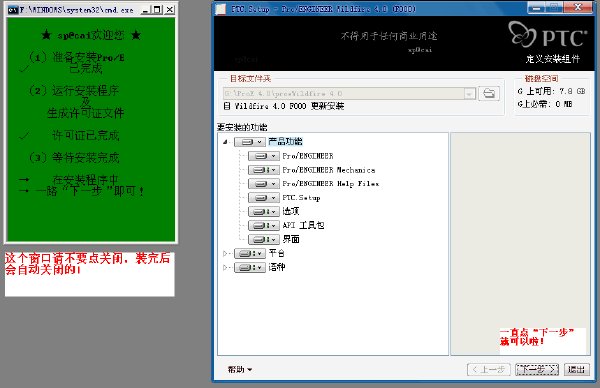
Task: Click the PTC.Setup window title icon
Action: [221, 9]
